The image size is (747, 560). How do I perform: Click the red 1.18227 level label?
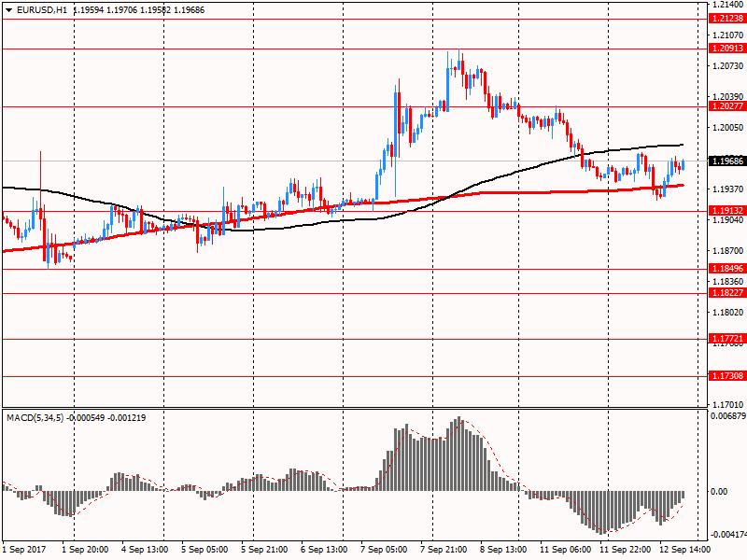coord(727,293)
